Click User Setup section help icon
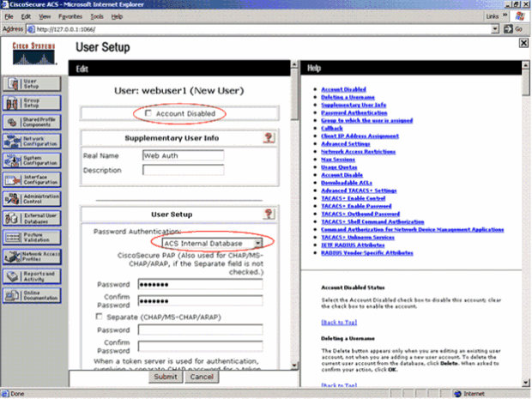The image size is (532, 399). (x=269, y=215)
